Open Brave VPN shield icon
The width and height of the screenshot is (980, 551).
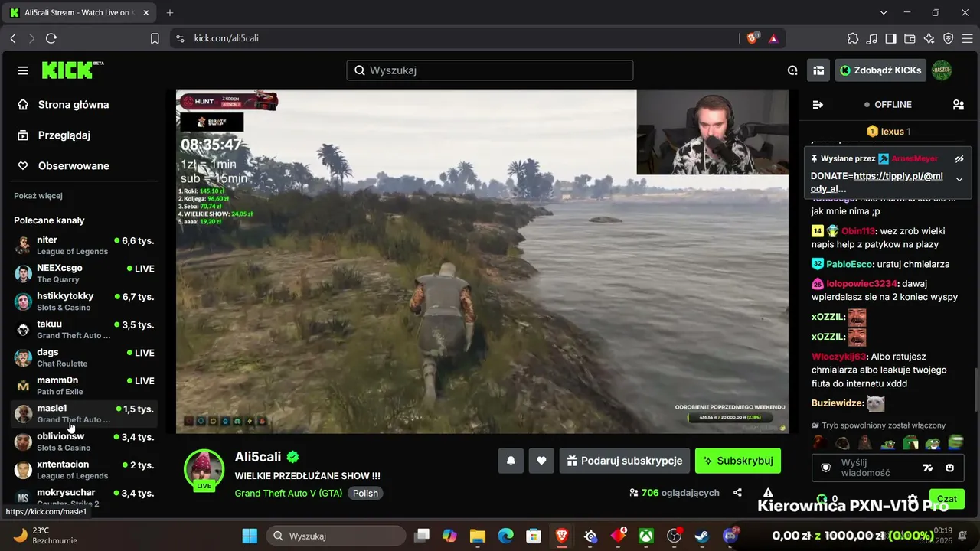(949, 38)
